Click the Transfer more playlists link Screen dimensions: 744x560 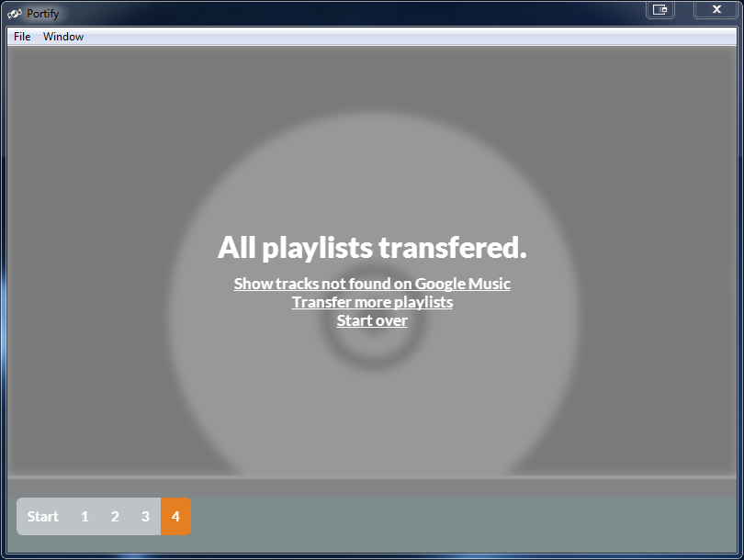(372, 302)
